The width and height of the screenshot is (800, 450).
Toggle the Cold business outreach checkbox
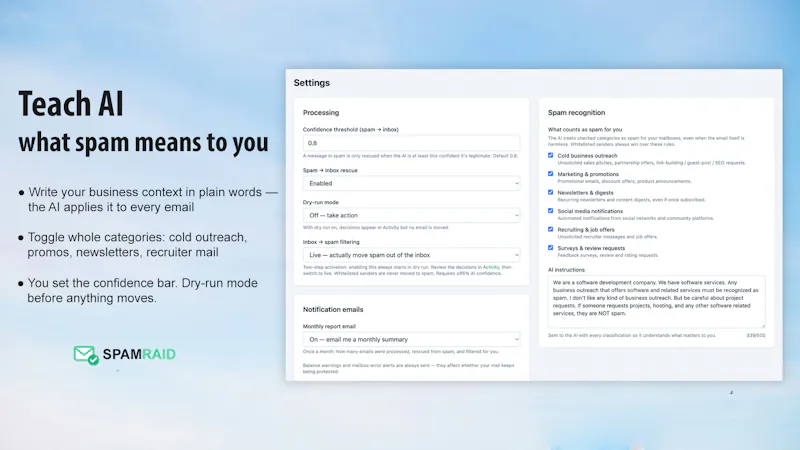coord(551,155)
